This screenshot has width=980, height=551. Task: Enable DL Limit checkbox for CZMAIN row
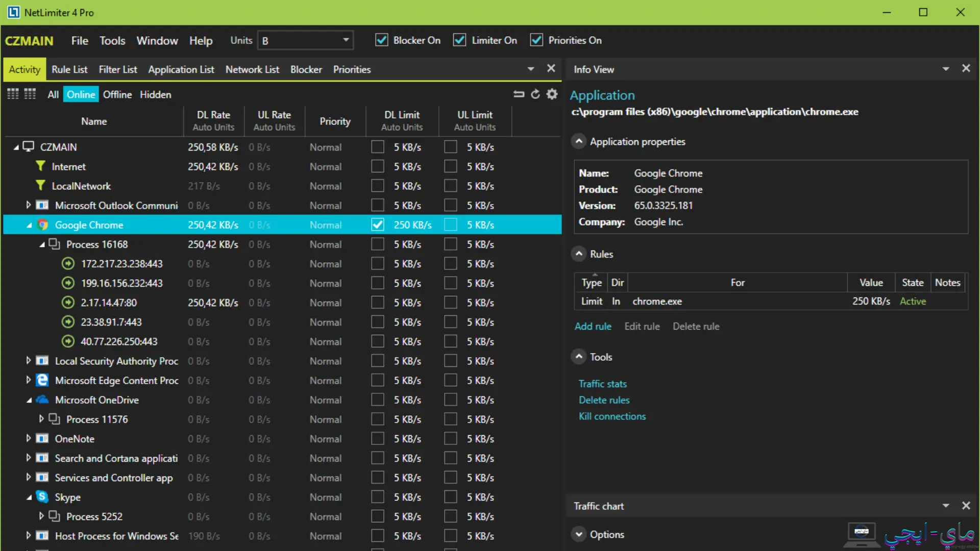[x=378, y=147]
